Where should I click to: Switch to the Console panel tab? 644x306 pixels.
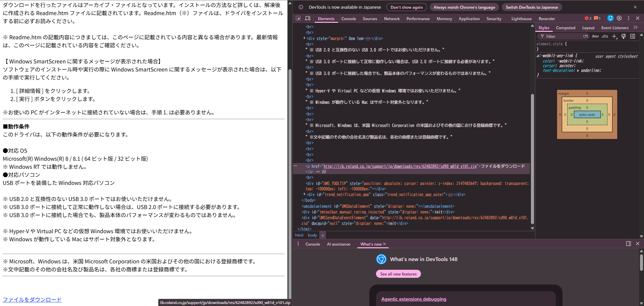tap(348, 19)
